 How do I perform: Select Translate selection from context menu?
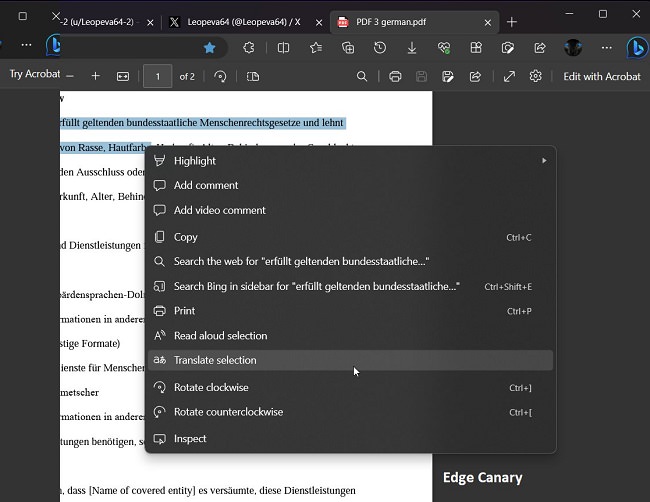pyautogui.click(x=215, y=360)
